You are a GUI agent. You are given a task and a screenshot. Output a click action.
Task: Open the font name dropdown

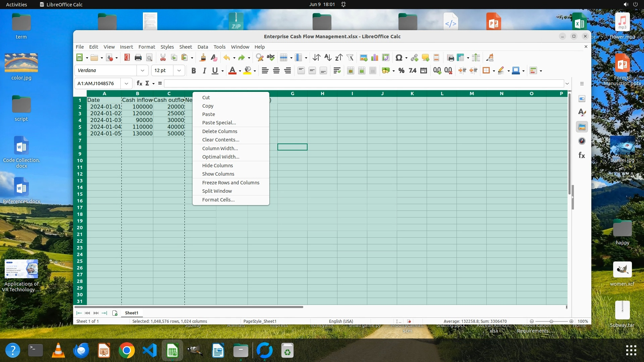[x=143, y=70]
